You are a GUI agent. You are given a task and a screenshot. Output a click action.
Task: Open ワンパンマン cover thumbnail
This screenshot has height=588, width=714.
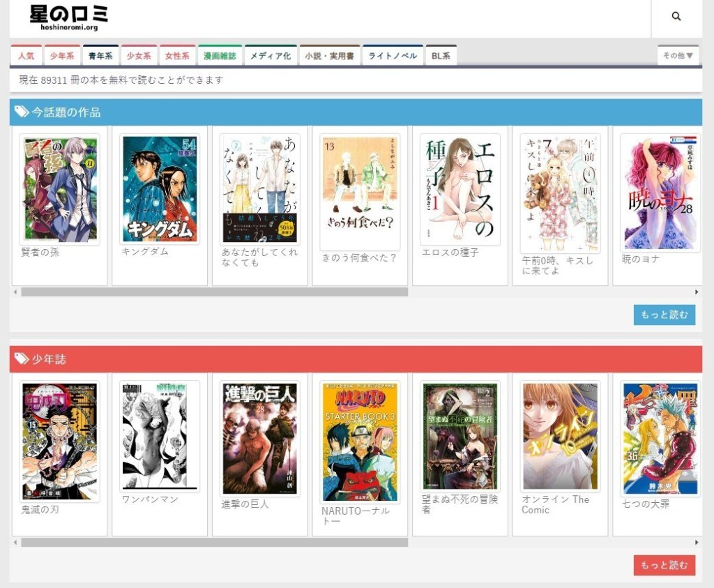(160, 437)
